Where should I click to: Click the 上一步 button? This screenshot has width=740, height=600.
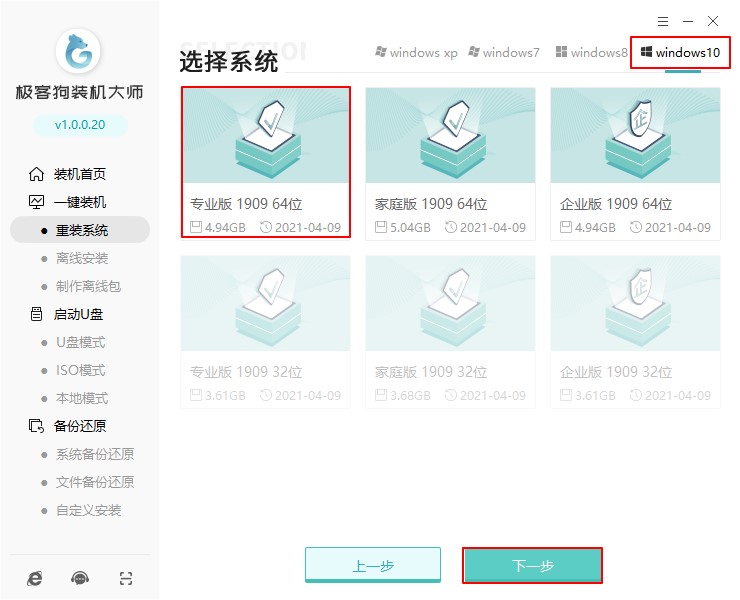[x=372, y=566]
